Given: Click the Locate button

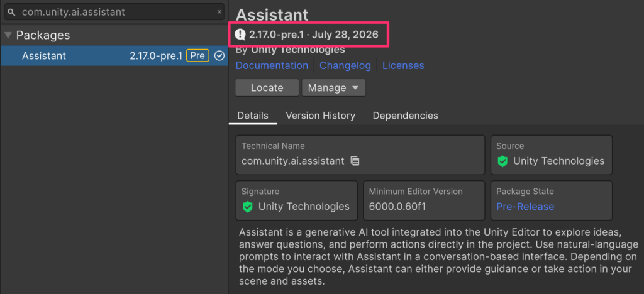Looking at the screenshot, I should tap(267, 88).
